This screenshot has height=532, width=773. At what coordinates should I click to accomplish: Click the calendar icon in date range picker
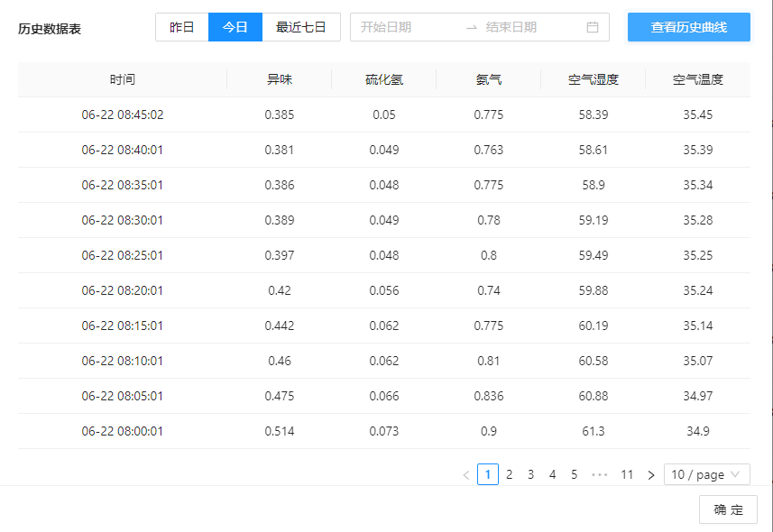[593, 27]
